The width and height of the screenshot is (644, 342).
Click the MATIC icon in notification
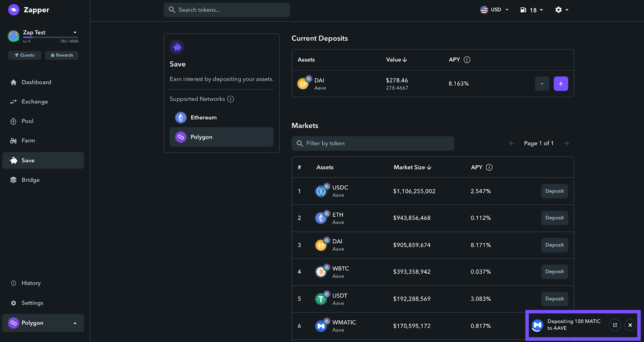tap(537, 325)
